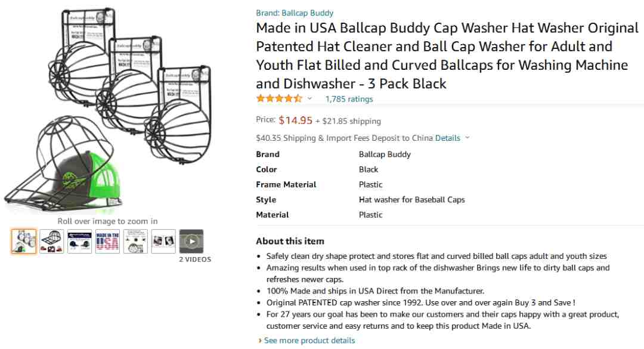Select the third product thumbnail image
The image size is (644, 349).
click(x=80, y=241)
